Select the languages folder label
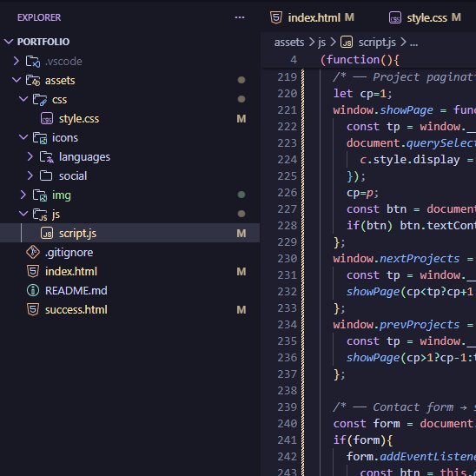476x476 pixels. (84, 157)
